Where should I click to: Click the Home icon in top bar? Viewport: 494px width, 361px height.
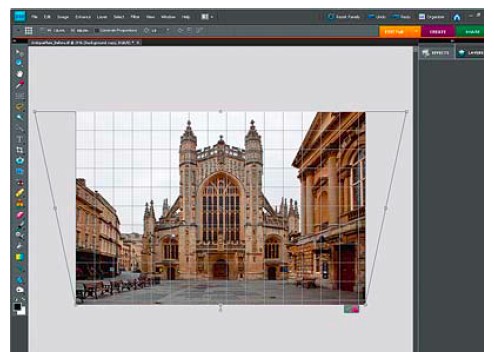click(457, 17)
